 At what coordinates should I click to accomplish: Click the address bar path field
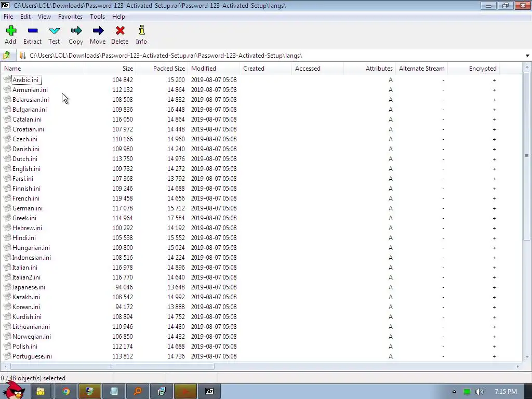point(271,56)
